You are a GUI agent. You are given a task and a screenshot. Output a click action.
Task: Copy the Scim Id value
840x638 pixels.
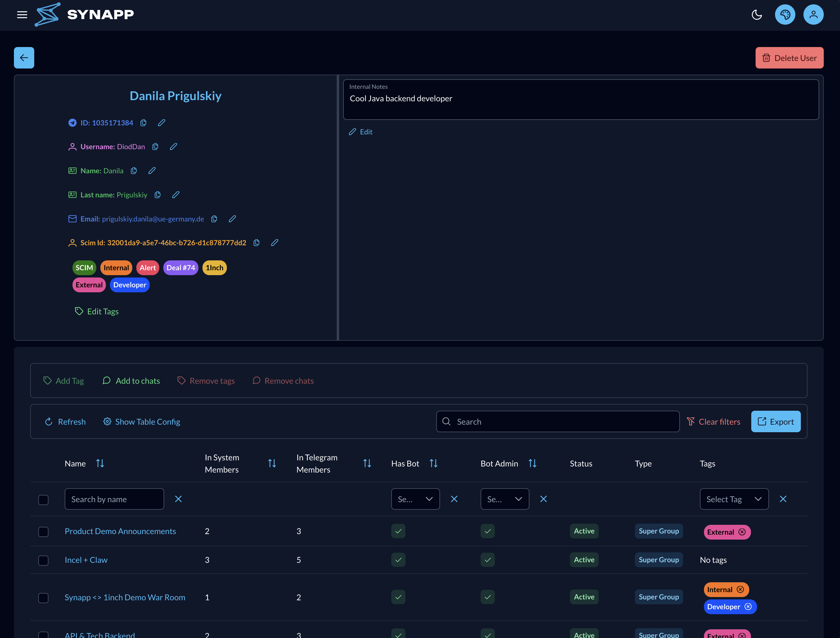pos(256,242)
